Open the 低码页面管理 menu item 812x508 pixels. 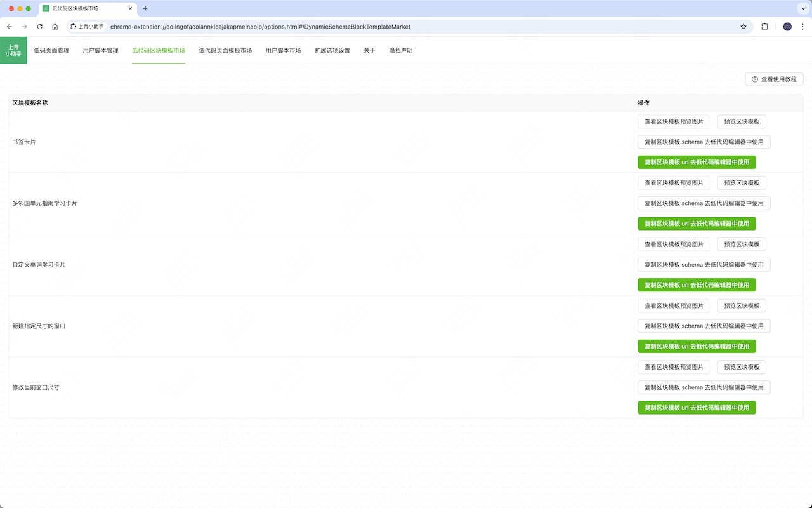(x=51, y=50)
